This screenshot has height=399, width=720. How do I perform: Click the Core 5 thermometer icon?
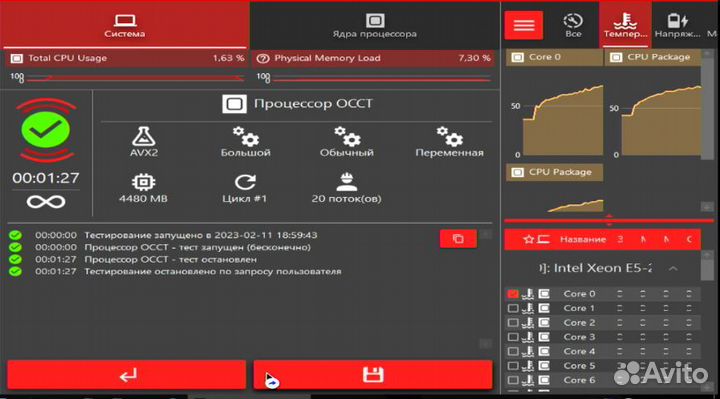click(x=528, y=366)
